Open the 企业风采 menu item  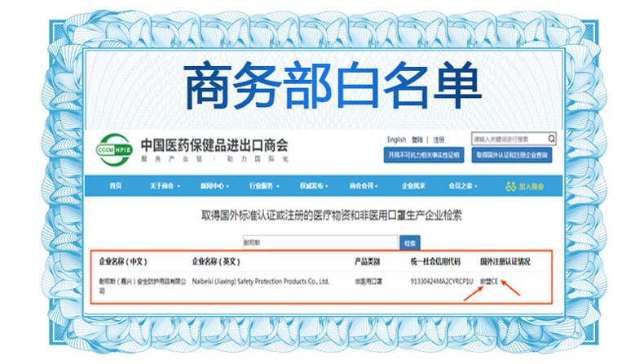pos(412,186)
